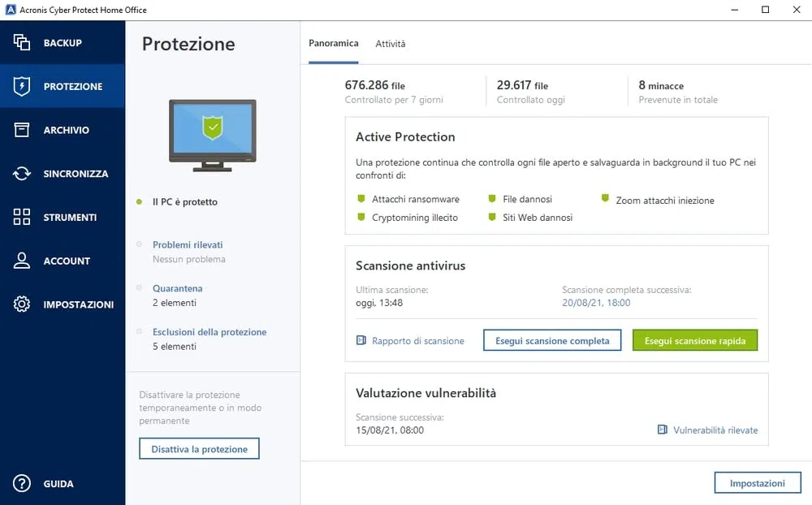Switch to the Panoramica tab
812x505 pixels.
[334, 44]
